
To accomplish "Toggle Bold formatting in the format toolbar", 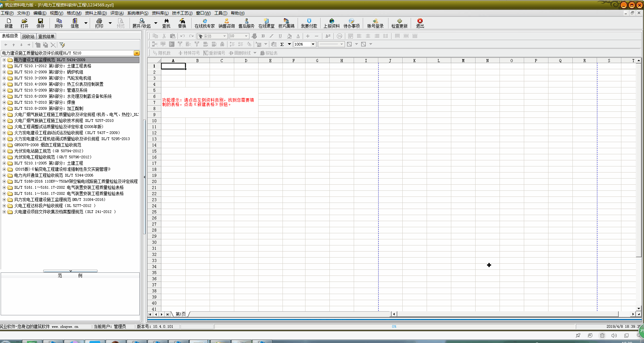I will (x=263, y=36).
